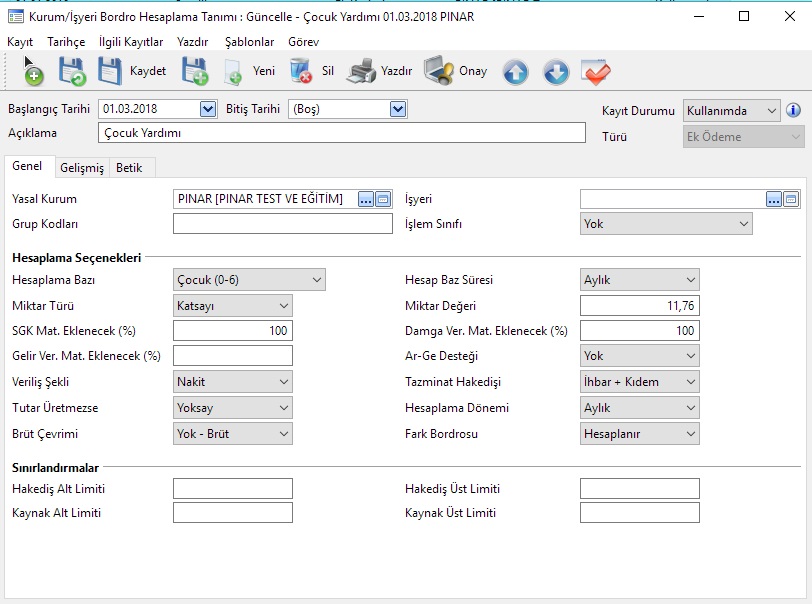Click the Grup Kodları input field
The height and width of the screenshot is (604, 812).
point(283,224)
